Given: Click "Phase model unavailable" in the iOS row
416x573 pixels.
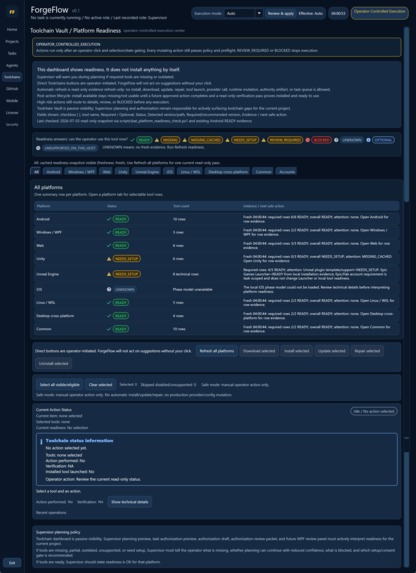Looking at the screenshot, I should pos(193,289).
